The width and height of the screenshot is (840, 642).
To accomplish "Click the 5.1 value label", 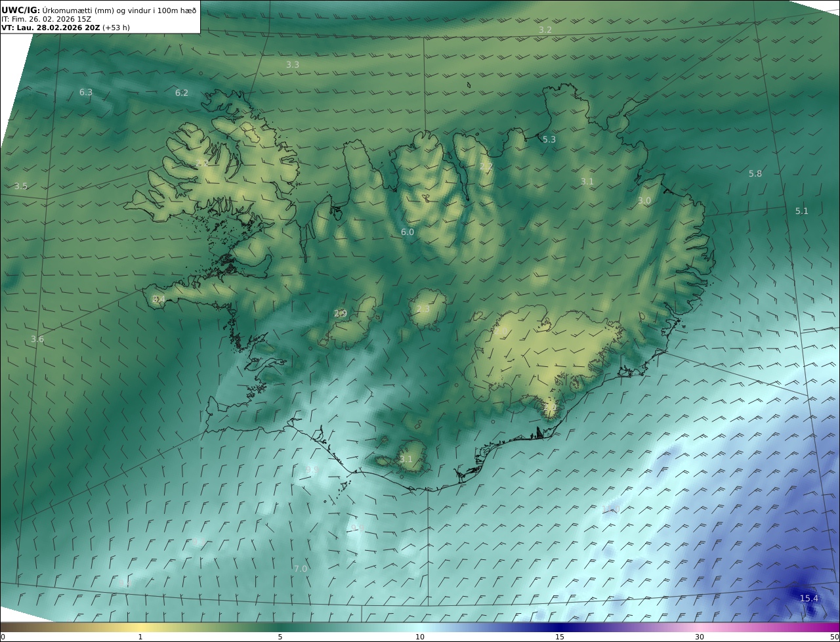I will point(802,211).
